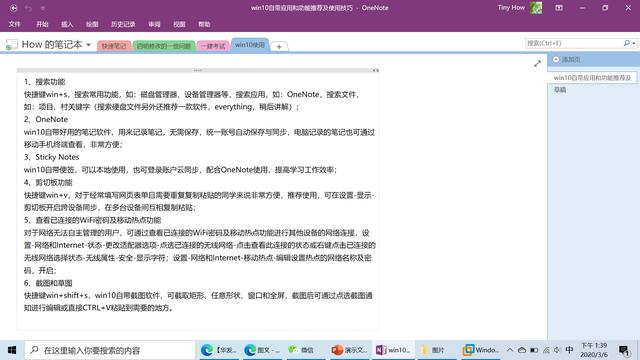640x360 pixels.
Task: Click the line starting 快捷键win+shift+s
Action: point(198,296)
